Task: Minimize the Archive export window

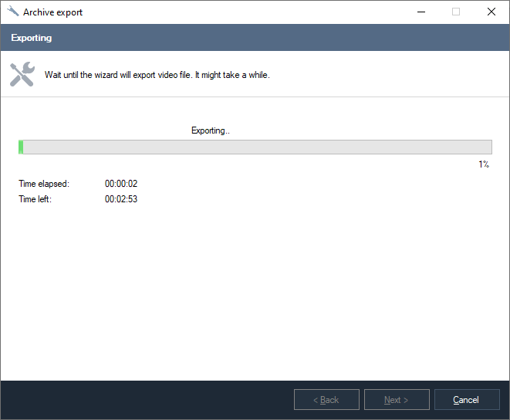Action: 420,12
